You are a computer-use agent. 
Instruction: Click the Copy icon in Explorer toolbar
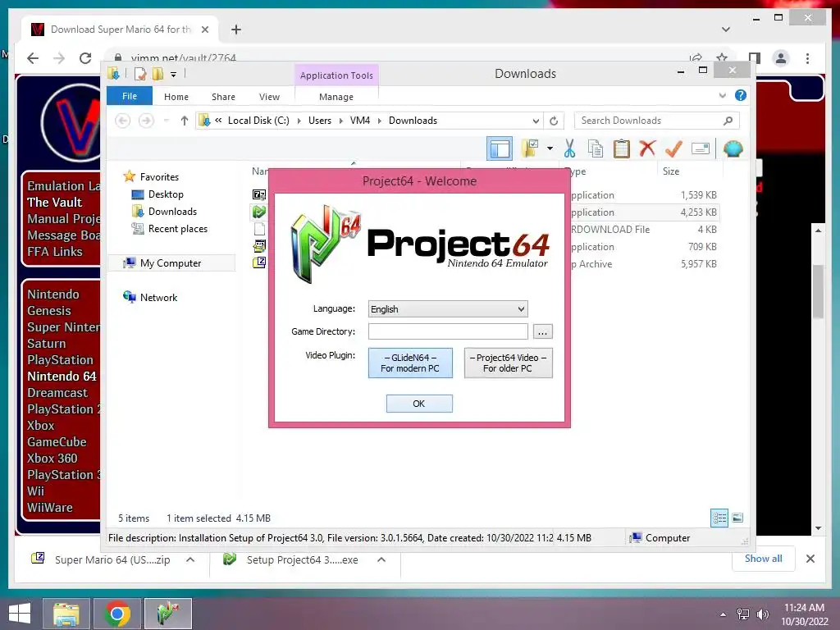click(596, 148)
